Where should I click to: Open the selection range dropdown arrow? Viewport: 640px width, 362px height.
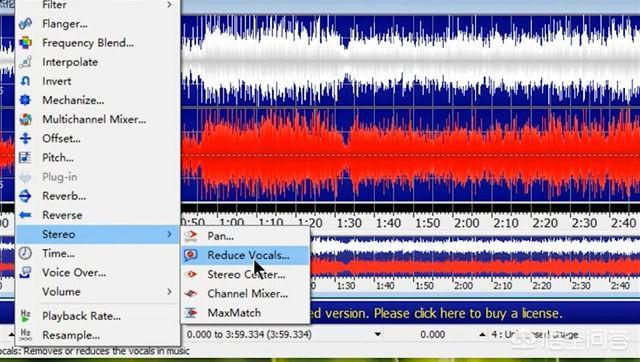(x=378, y=335)
